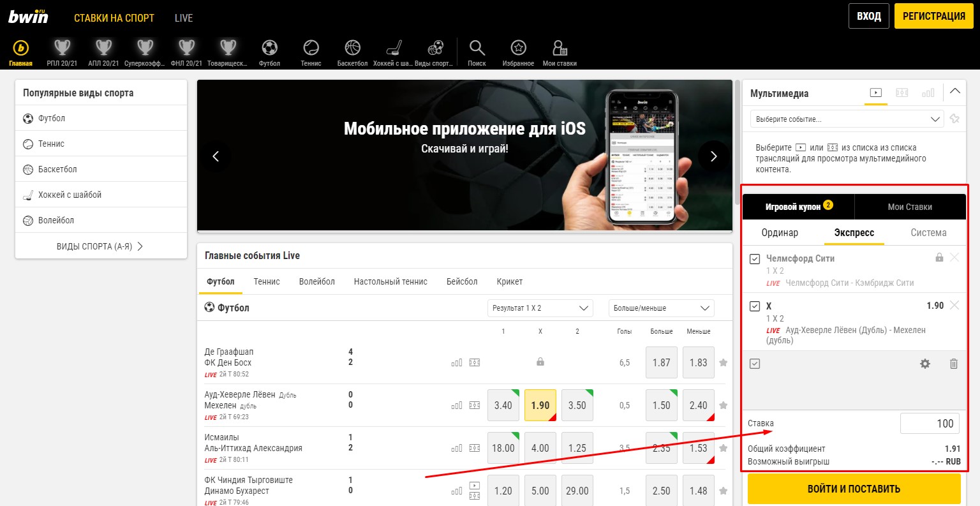Select Исмаилы home win odds 18.00
This screenshot has width=980, height=506.
[503, 448]
